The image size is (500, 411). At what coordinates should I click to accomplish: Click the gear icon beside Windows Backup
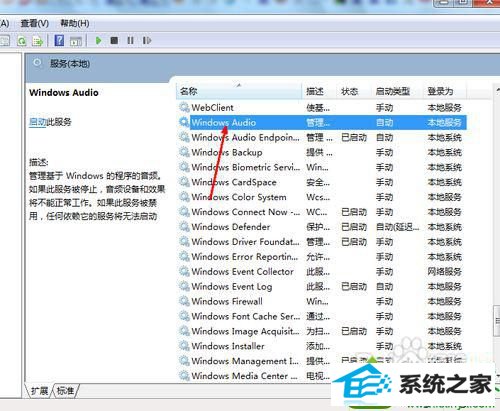[184, 152]
